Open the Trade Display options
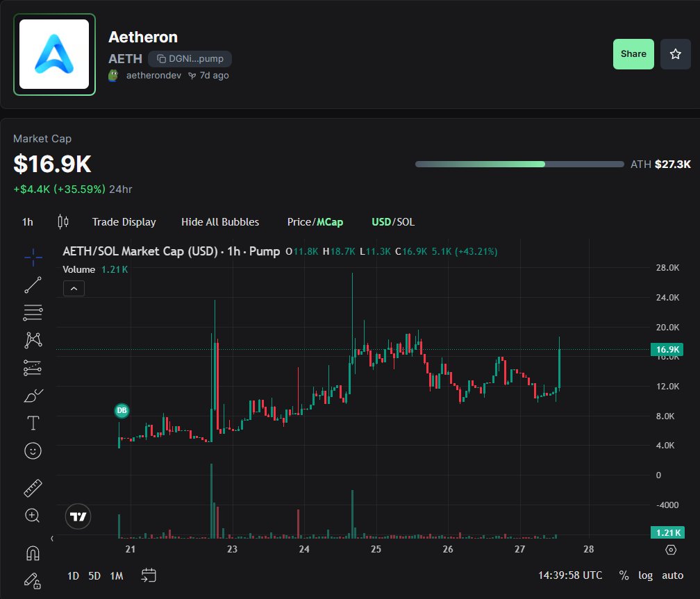The width and height of the screenshot is (700, 599). click(124, 222)
